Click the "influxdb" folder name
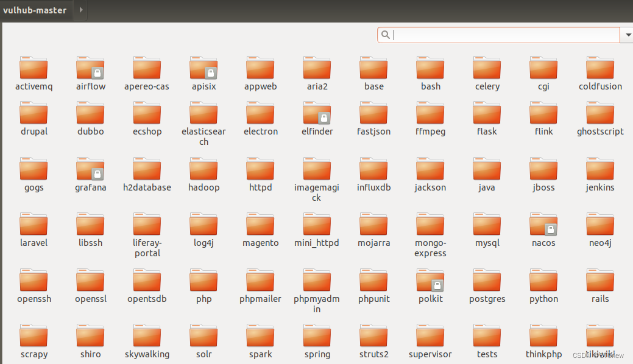 (374, 187)
